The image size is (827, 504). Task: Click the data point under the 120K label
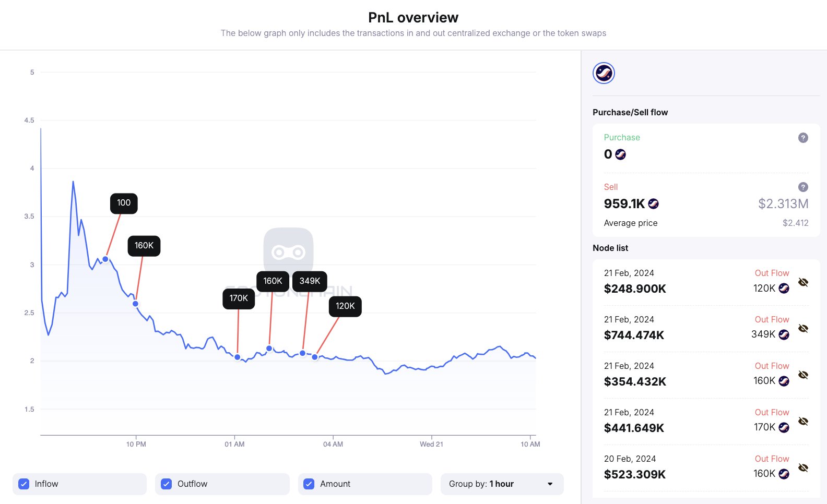[315, 357]
